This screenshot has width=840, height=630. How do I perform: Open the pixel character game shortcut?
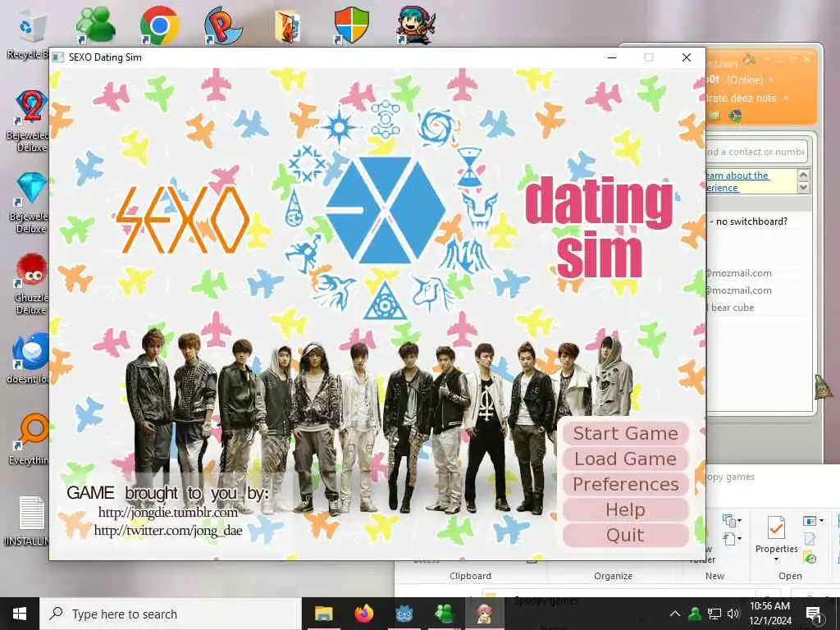[x=416, y=25]
